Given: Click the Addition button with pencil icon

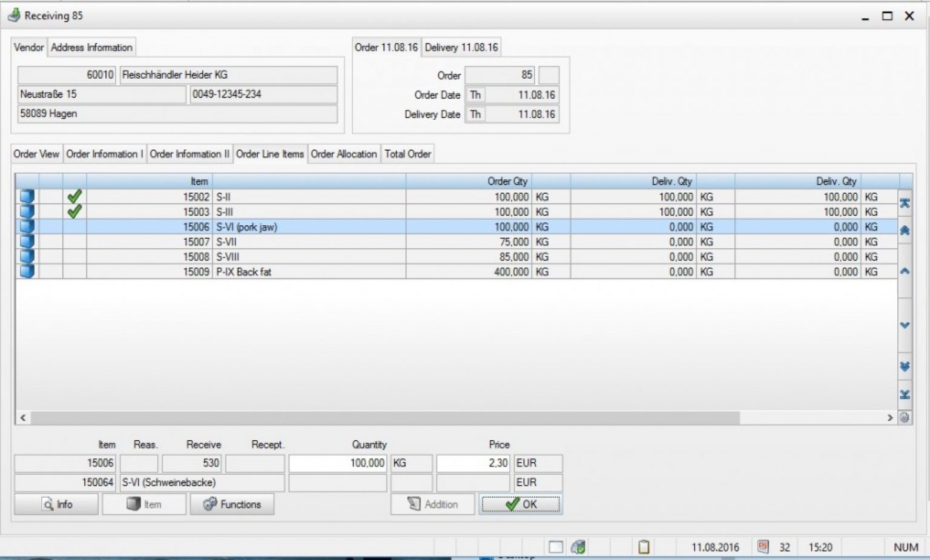Looking at the screenshot, I should [432, 504].
